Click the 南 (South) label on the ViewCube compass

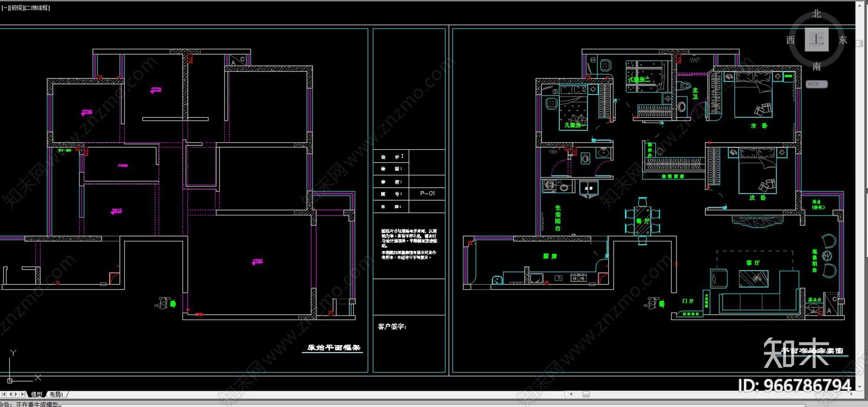[x=816, y=66]
